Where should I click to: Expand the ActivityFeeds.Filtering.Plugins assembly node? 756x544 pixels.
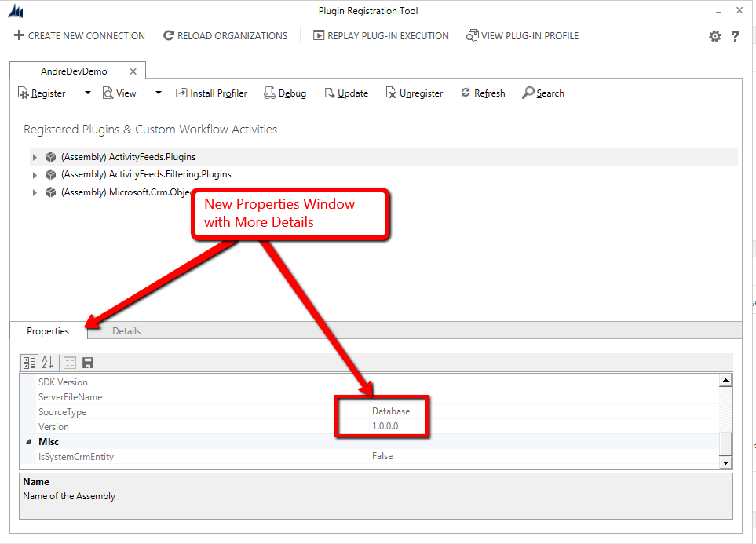pyautogui.click(x=35, y=175)
